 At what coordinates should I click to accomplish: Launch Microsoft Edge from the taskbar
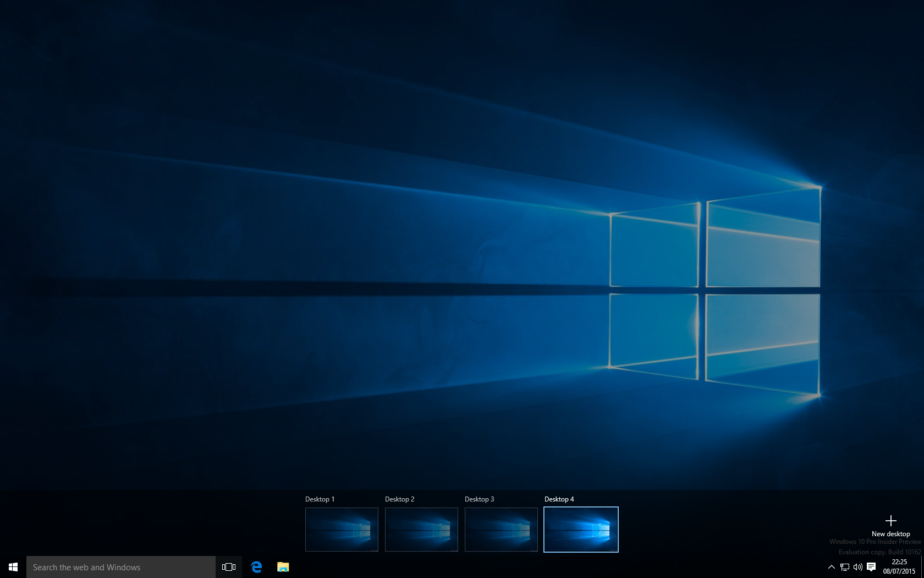(x=256, y=567)
